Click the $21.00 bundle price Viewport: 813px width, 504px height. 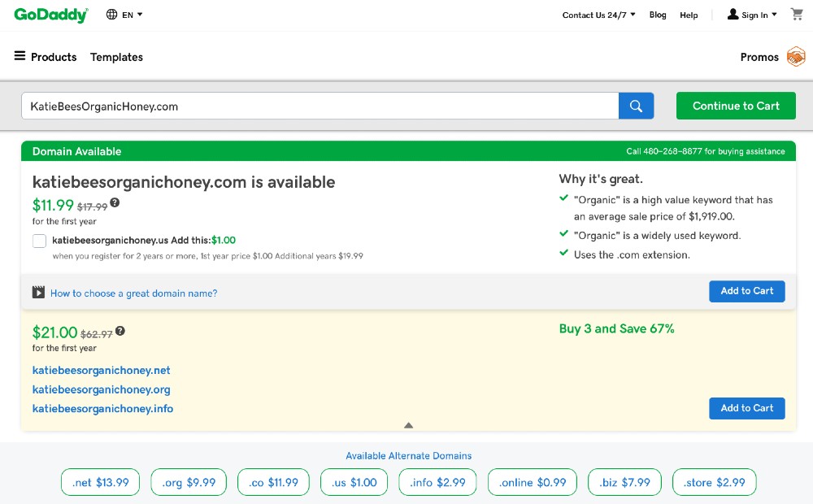[x=54, y=332]
